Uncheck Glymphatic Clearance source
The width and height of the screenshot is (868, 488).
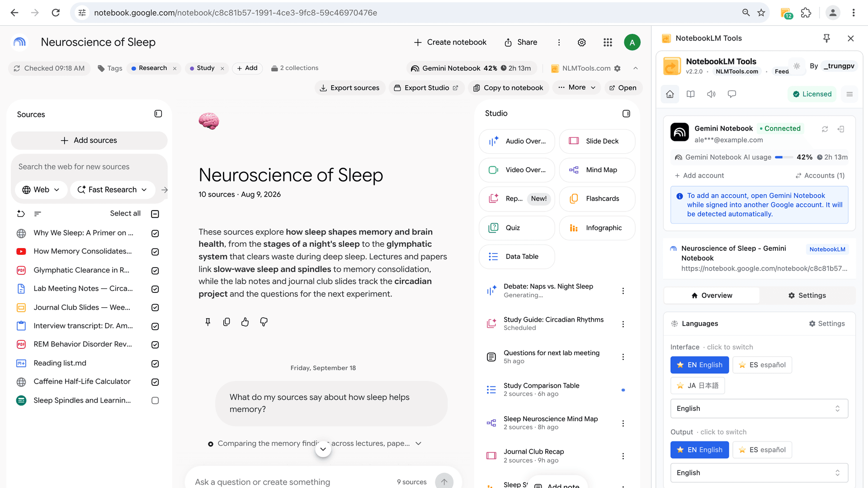155,271
